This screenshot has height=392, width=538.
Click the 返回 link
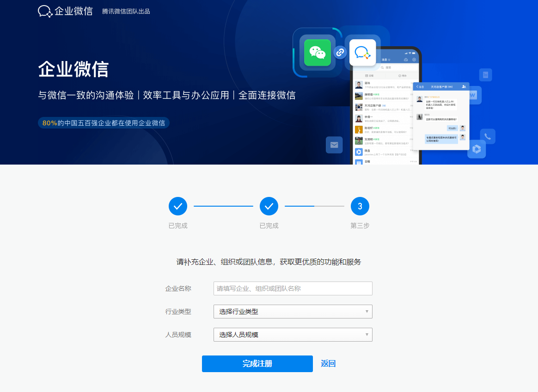click(x=328, y=364)
